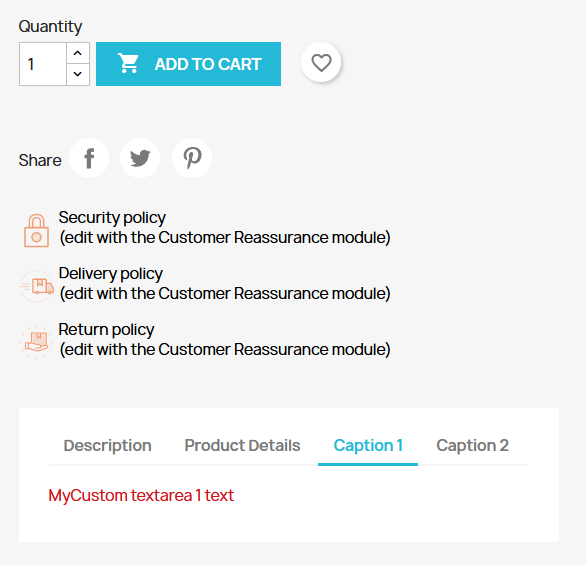
Task: Select the Caption 1 tab
Action: (x=368, y=445)
